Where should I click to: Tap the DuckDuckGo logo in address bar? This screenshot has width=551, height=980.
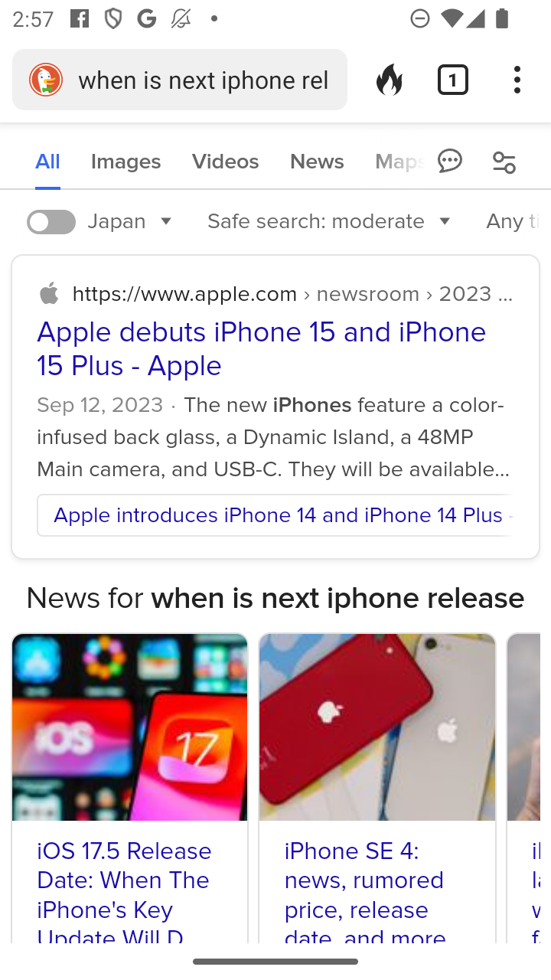[46, 80]
